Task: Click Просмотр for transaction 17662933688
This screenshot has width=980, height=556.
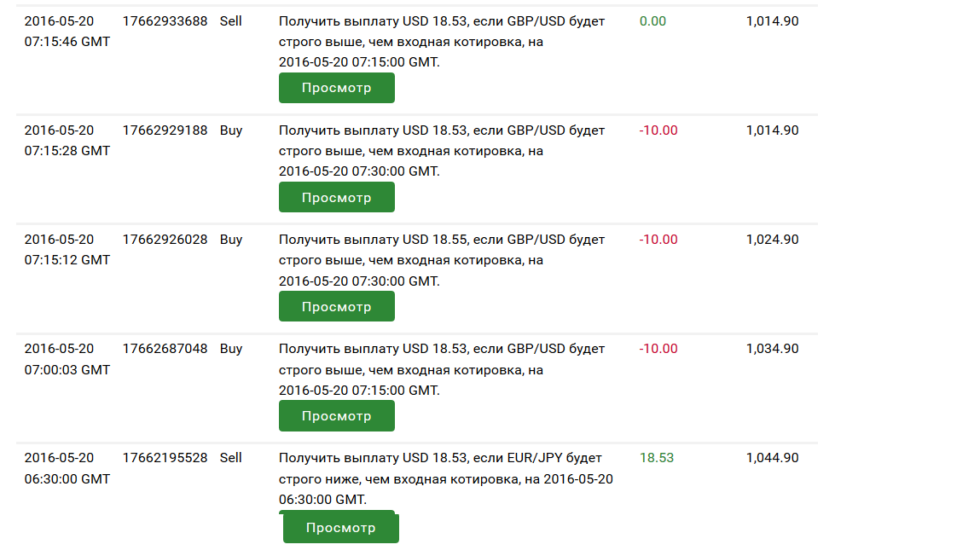Action: tap(336, 88)
